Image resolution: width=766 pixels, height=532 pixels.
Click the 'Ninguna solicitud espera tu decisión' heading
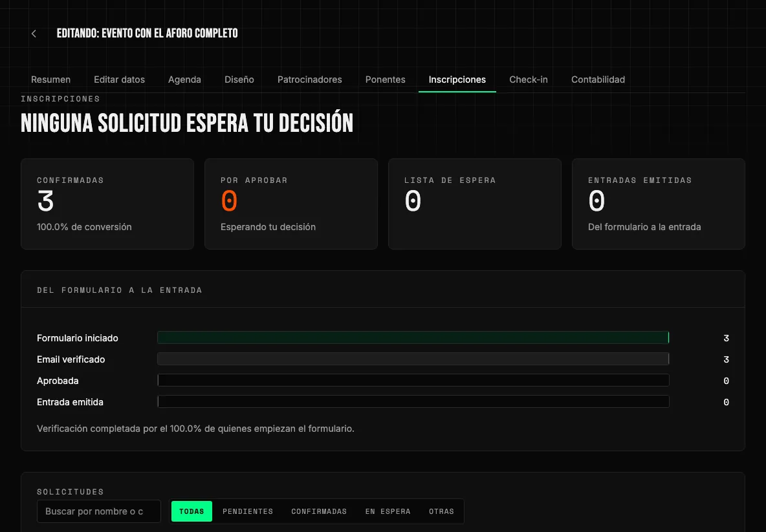click(187, 123)
